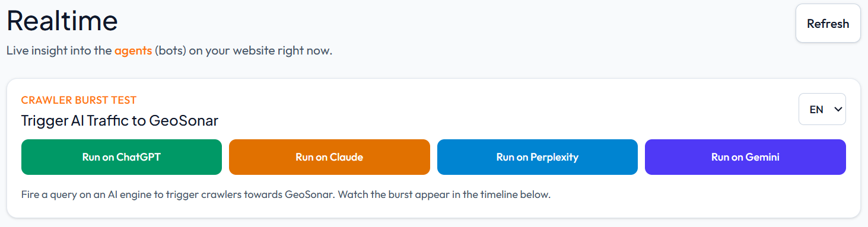This screenshot has width=868, height=227.
Task: Open the EN language dropdown
Action: pos(822,109)
